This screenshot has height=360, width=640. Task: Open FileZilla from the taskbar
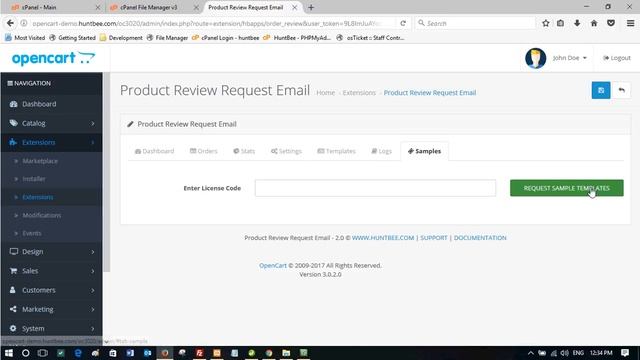pyautogui.click(x=200, y=353)
